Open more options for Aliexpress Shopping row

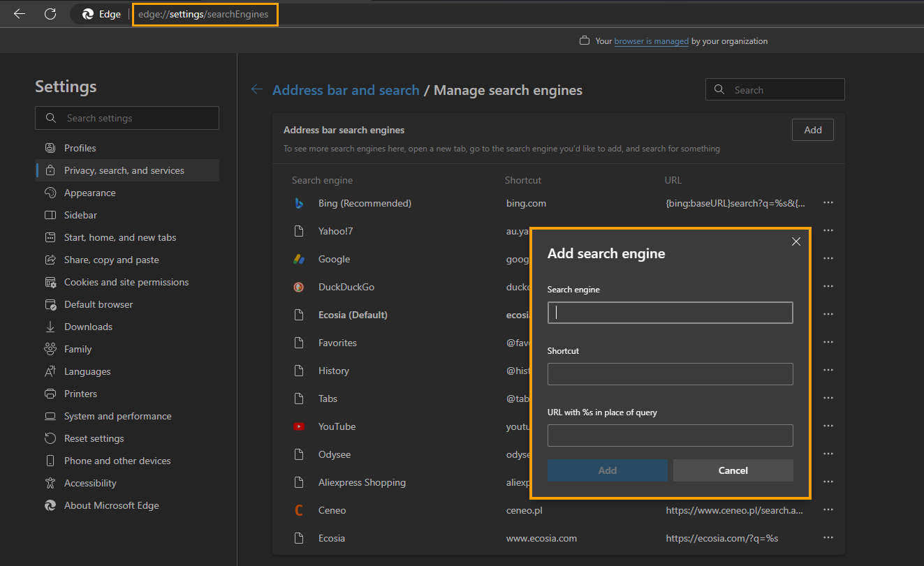pos(828,482)
